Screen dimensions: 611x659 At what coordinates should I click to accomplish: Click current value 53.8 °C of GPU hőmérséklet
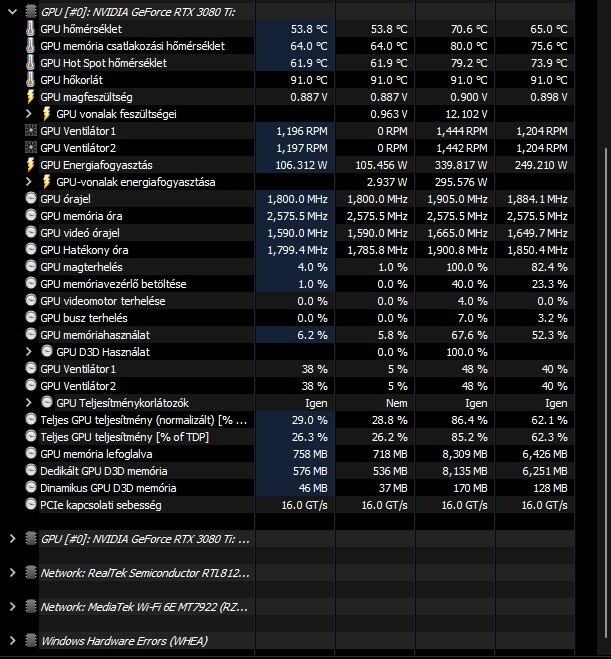click(309, 29)
